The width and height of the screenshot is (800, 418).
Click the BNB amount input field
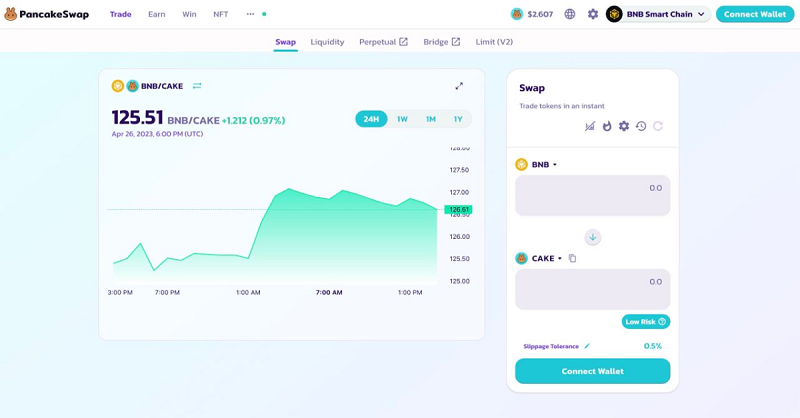pos(592,196)
